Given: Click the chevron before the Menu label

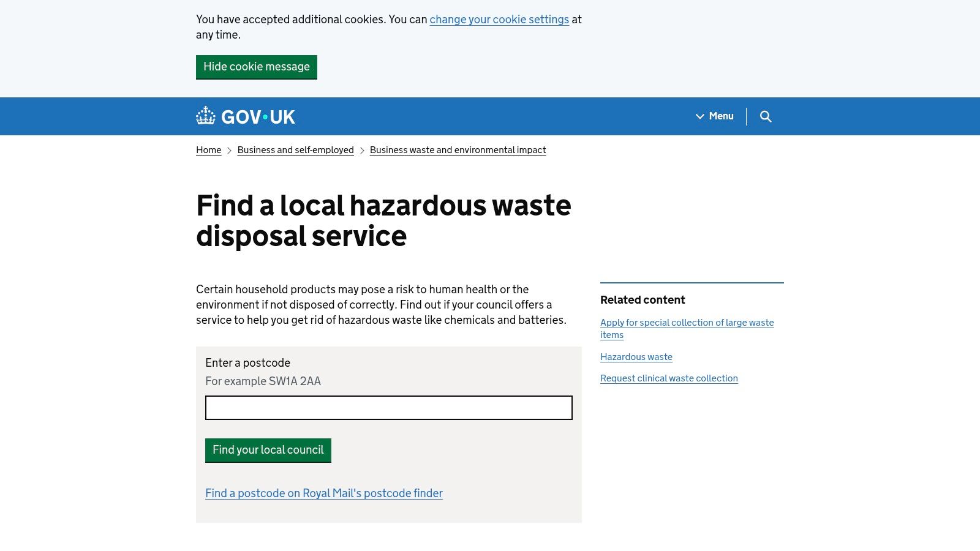Looking at the screenshot, I should 700,116.
